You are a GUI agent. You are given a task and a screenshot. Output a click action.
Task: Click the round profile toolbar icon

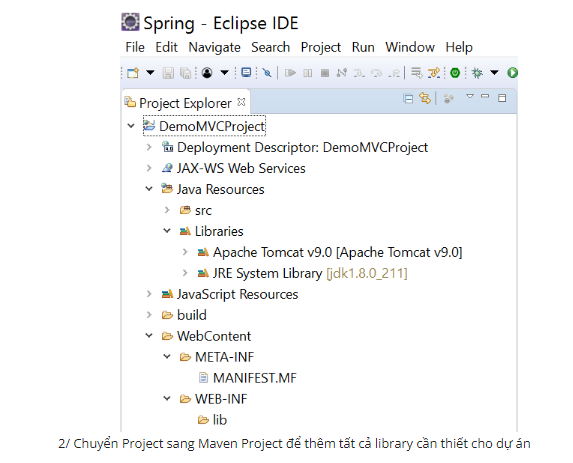[x=207, y=73]
